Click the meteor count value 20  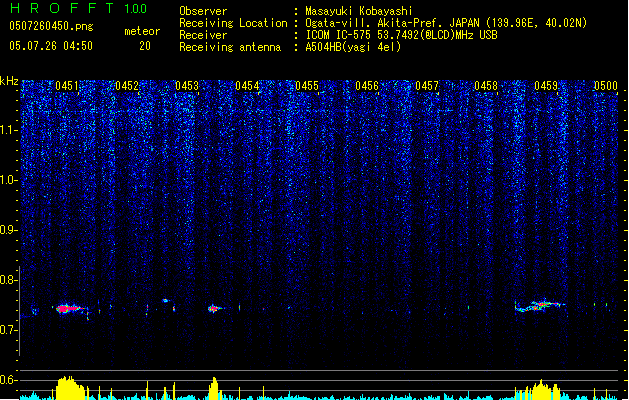[145, 46]
